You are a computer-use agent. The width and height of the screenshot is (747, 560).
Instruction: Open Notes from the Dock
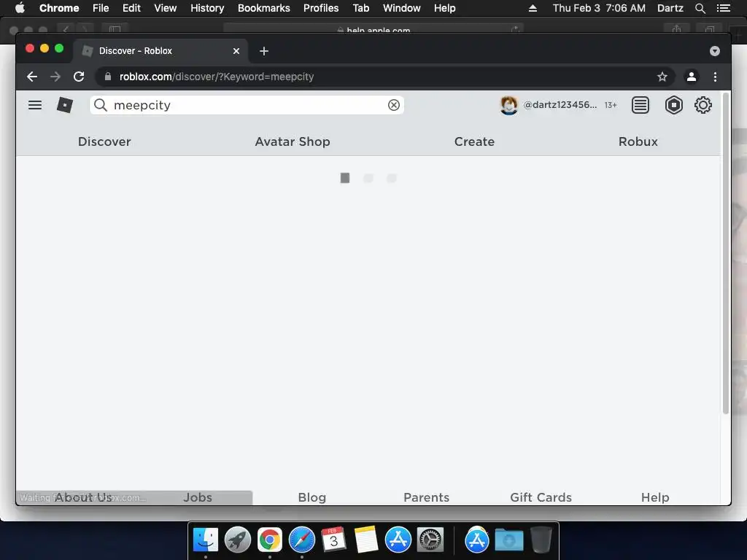click(366, 540)
